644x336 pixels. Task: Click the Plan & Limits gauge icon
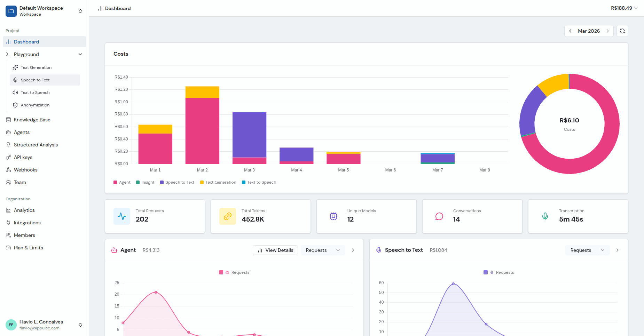click(8, 248)
